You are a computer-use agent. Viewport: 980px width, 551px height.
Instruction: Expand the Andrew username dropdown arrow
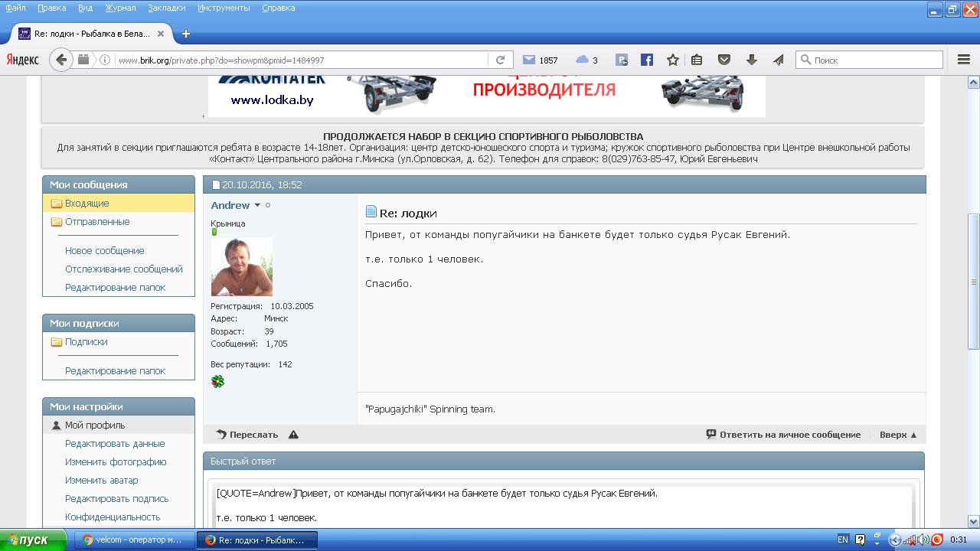[257, 205]
